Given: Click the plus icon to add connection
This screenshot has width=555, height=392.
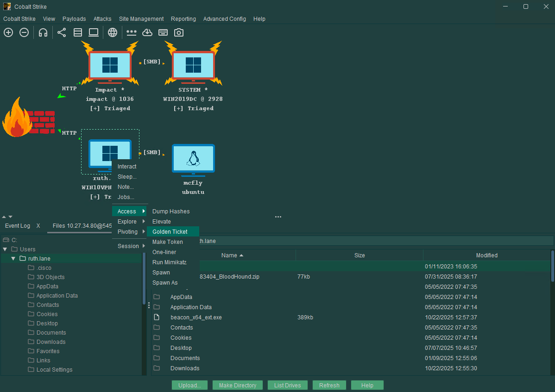Looking at the screenshot, I should [x=8, y=32].
